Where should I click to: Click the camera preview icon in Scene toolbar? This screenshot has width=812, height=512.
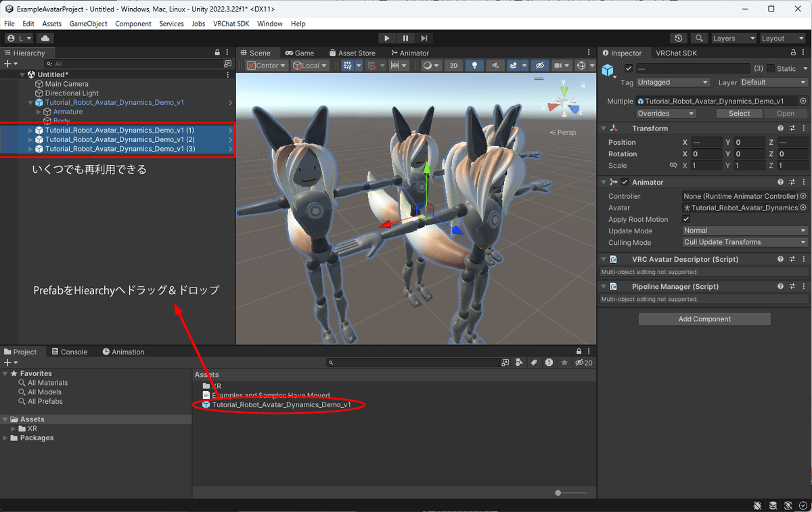click(x=558, y=65)
